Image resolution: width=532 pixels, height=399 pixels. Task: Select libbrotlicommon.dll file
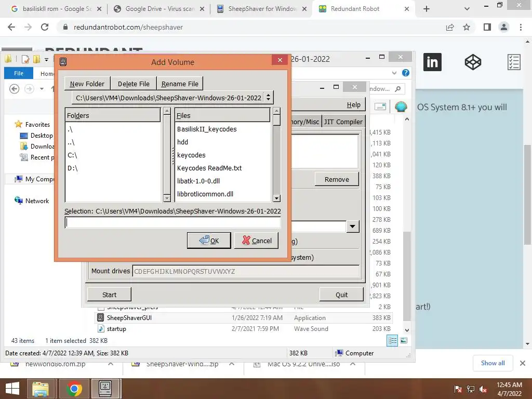(205, 194)
